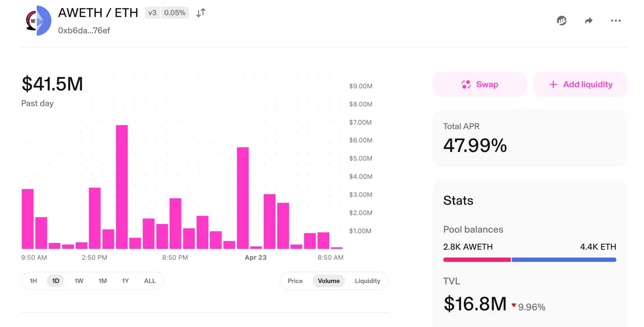Switch chart to Liquidity view
644x327 pixels.
[x=367, y=281]
